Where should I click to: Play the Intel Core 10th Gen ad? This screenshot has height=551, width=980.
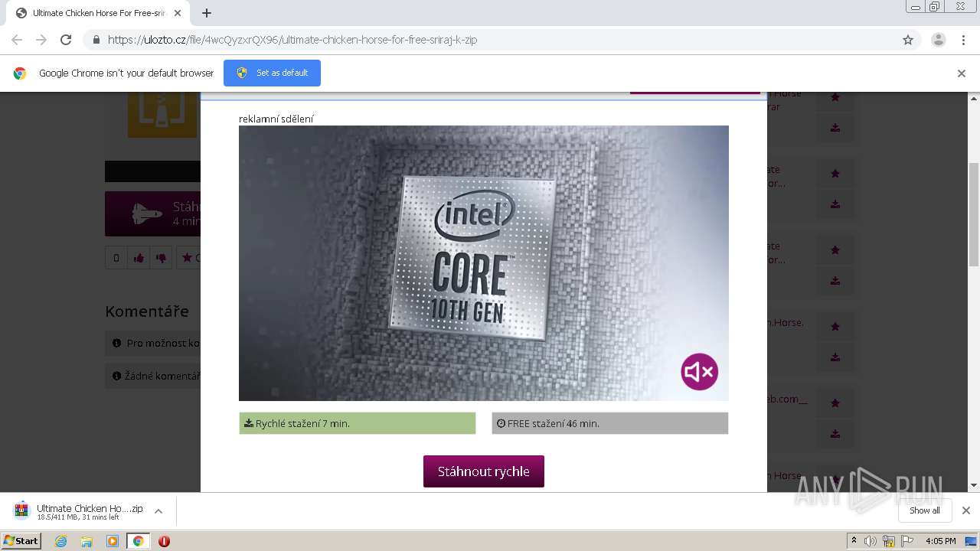click(x=484, y=263)
